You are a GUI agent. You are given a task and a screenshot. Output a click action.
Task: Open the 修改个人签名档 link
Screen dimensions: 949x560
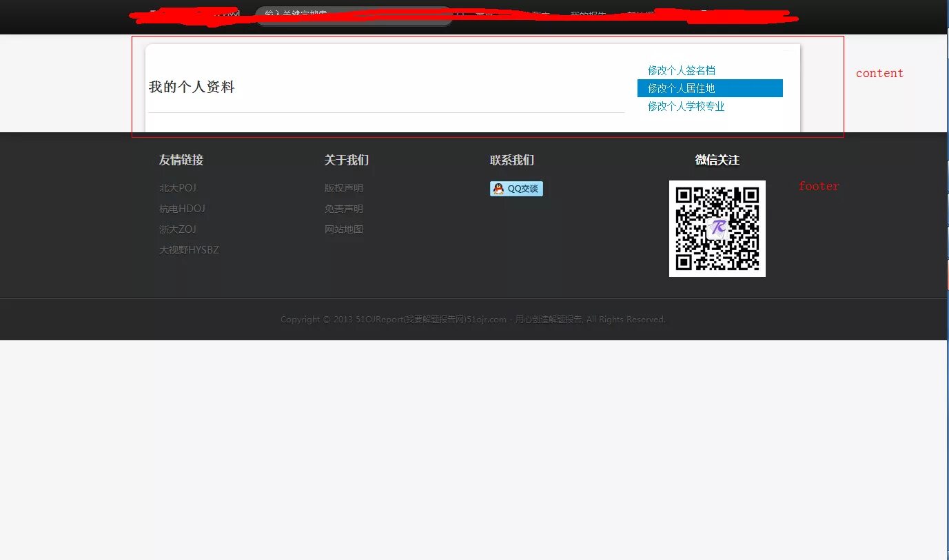point(681,70)
